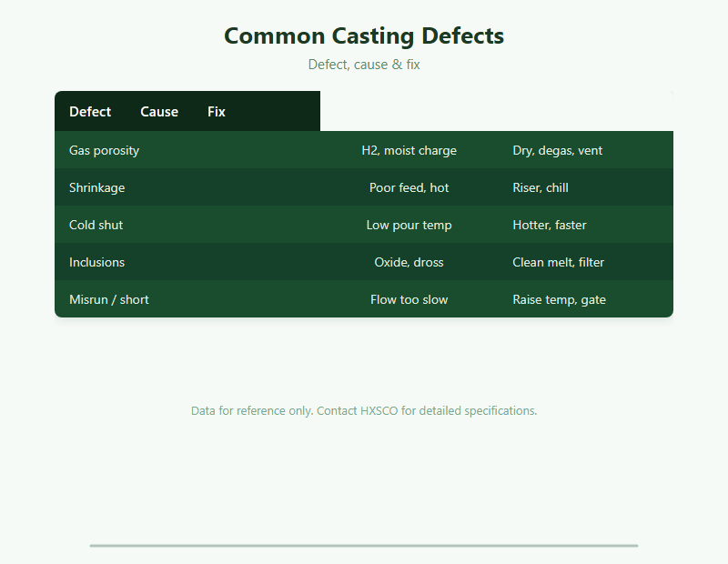Click the Clean melt, filter cell

coord(585,262)
